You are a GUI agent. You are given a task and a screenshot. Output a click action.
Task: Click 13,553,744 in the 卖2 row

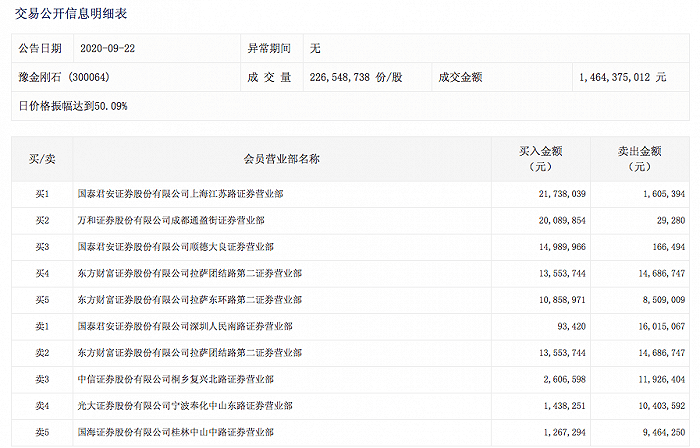pos(562,353)
